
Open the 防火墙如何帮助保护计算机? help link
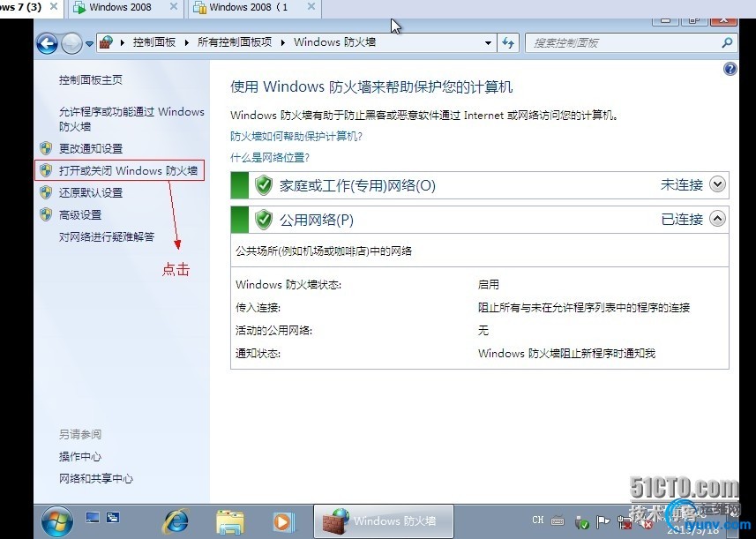pos(296,137)
